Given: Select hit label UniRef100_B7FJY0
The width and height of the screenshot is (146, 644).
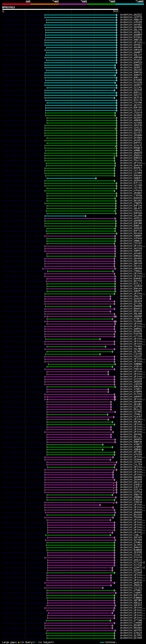Looking at the screenshot, I should pos(131,183).
